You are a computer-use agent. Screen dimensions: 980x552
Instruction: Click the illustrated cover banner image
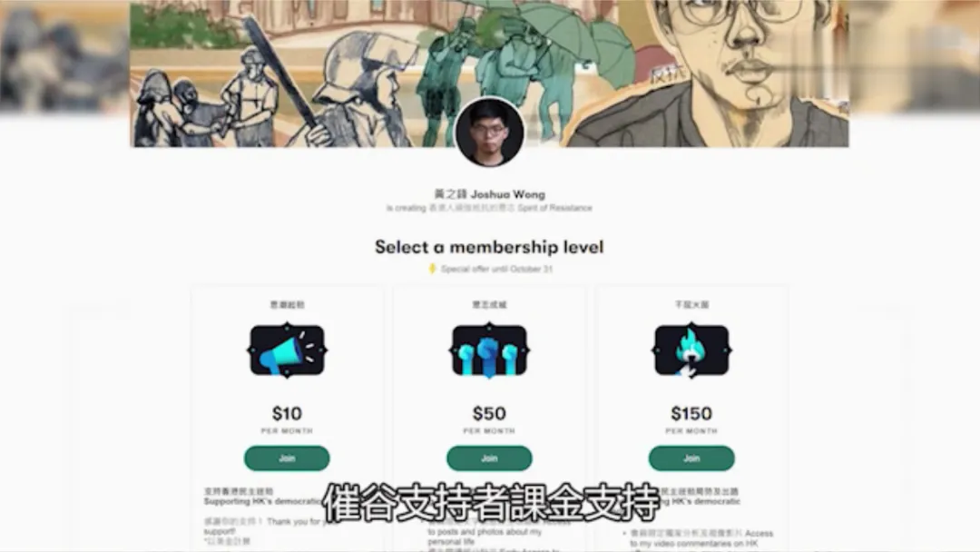[489, 74]
